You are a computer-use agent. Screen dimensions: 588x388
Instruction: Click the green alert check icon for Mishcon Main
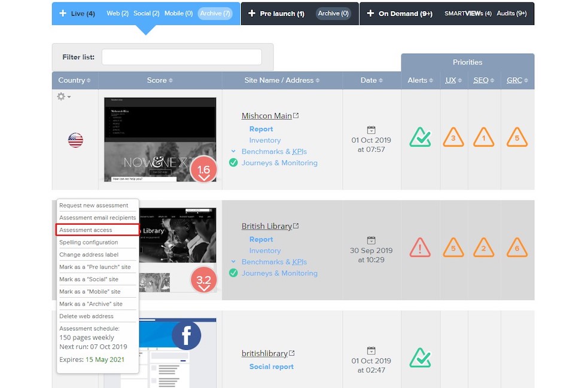[x=420, y=138]
